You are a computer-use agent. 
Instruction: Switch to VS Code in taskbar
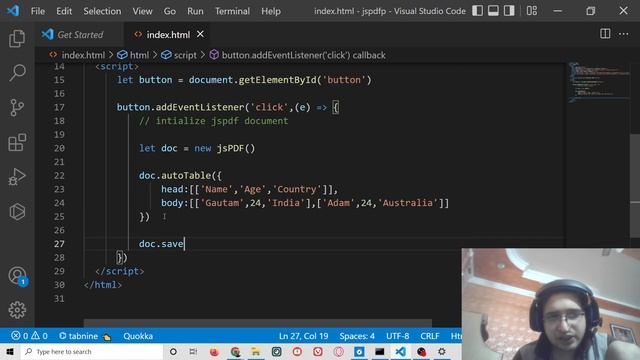click(x=400, y=351)
